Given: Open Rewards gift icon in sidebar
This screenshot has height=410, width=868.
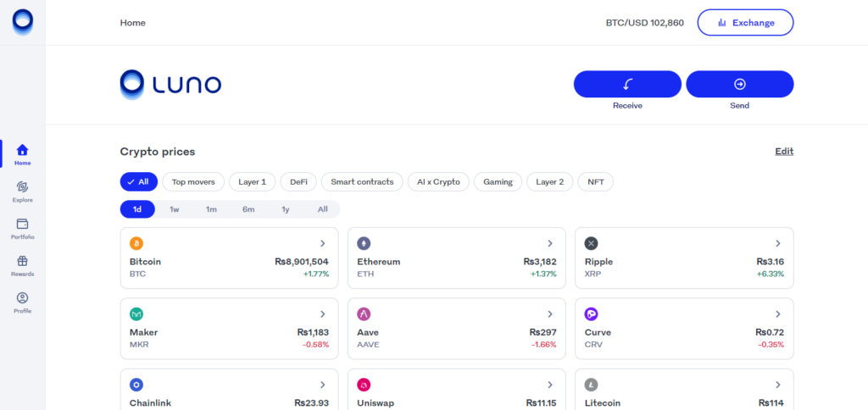Looking at the screenshot, I should point(23,261).
